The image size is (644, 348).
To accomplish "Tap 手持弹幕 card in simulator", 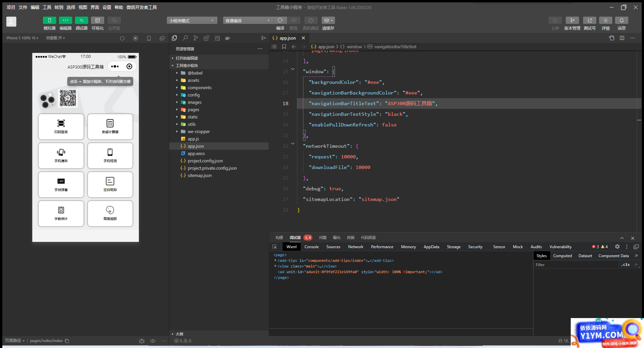I will point(61,185).
